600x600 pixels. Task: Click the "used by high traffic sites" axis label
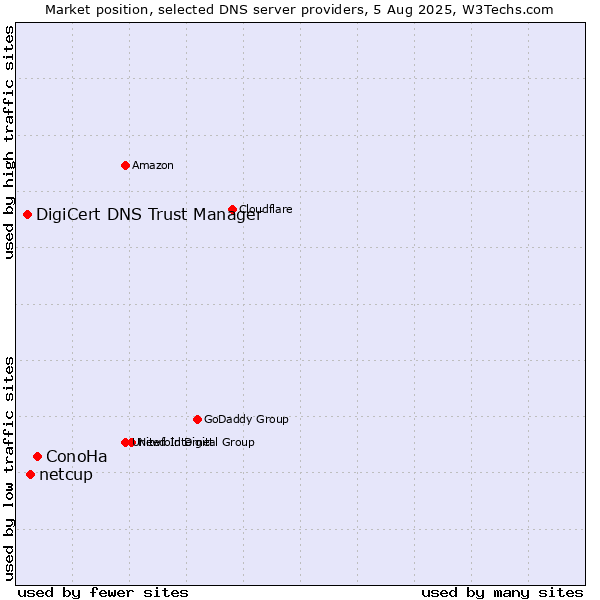pyautogui.click(x=8, y=142)
